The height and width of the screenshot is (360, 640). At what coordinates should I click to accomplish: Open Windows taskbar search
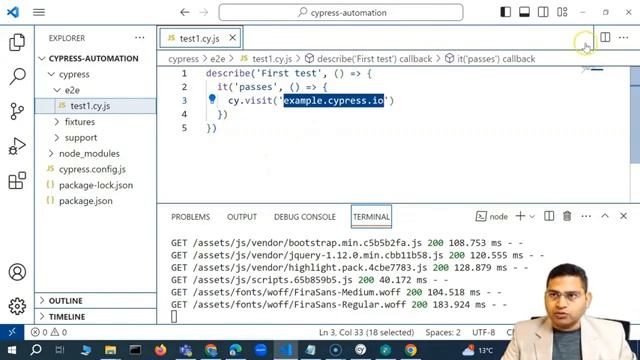click(36, 350)
